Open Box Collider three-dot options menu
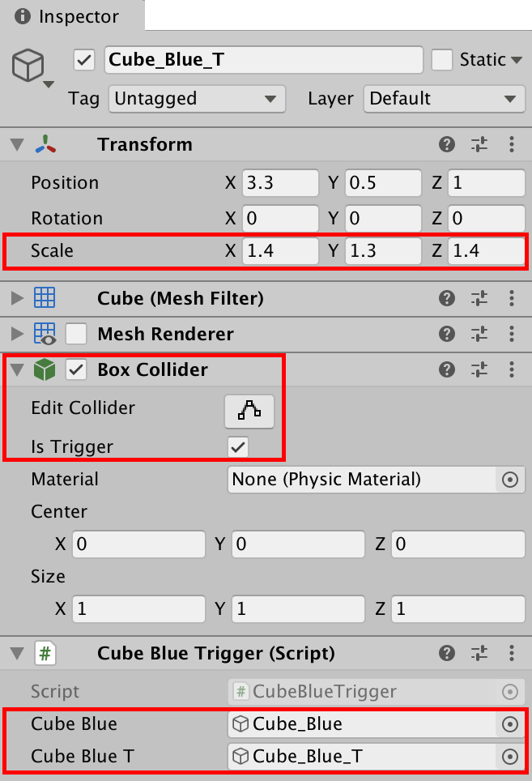Viewport: 532px width, 781px height. [512, 370]
